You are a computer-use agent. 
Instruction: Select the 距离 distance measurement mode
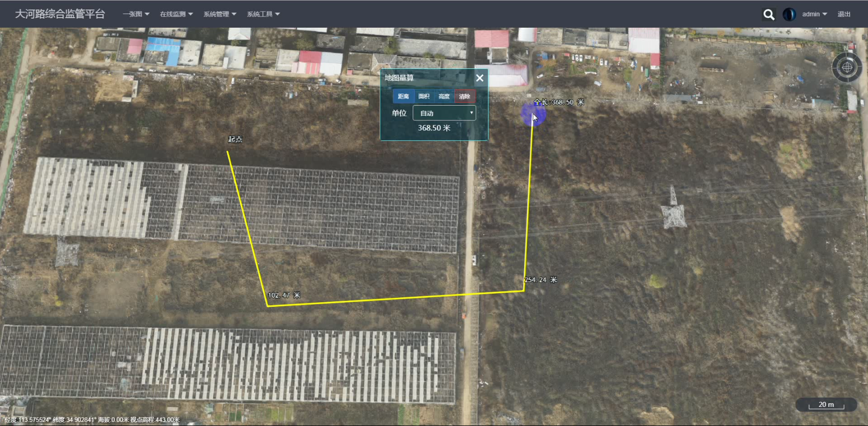click(403, 97)
